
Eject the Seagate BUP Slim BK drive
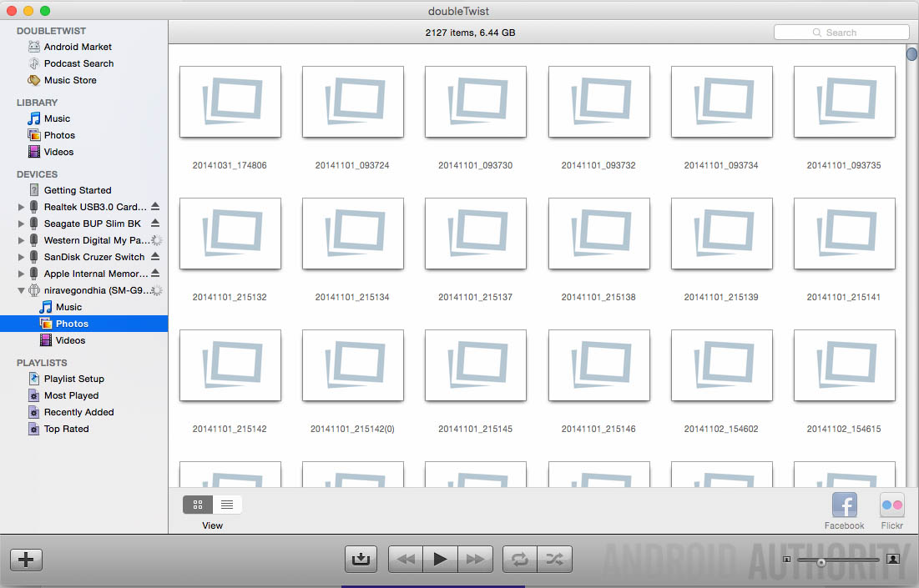point(155,224)
